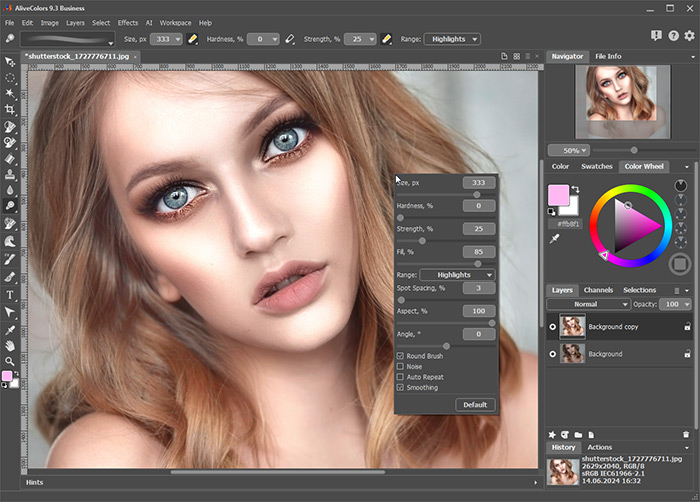This screenshot has height=502, width=700.
Task: Open the Workspace menu
Action: [x=175, y=23]
